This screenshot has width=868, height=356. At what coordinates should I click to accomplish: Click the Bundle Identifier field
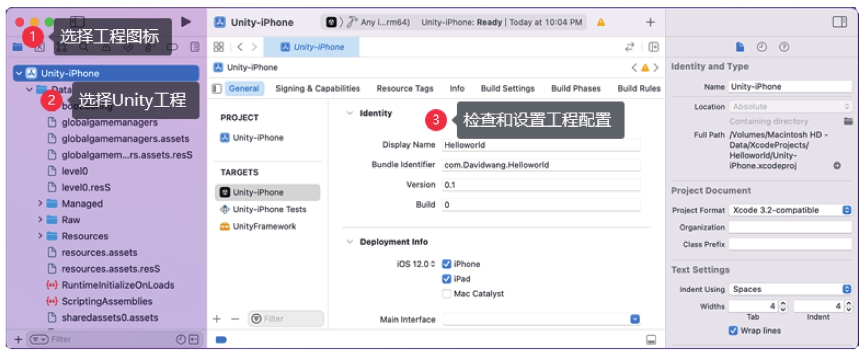pos(541,165)
